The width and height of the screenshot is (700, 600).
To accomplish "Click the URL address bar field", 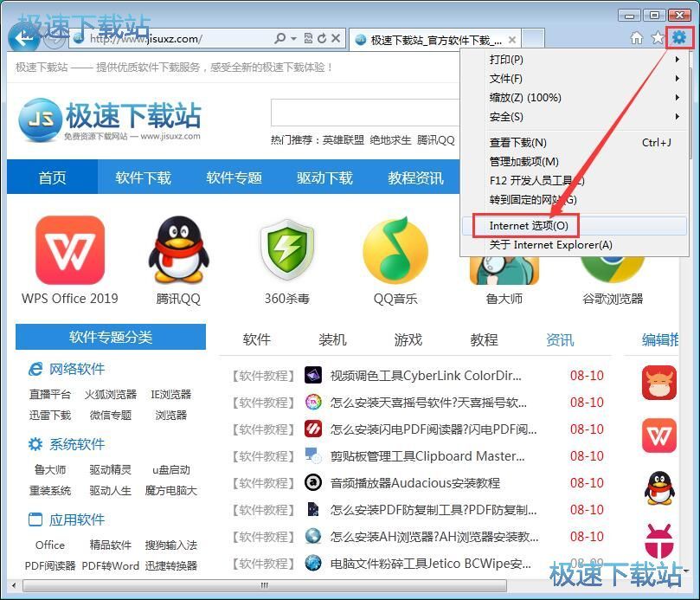I will [172, 39].
